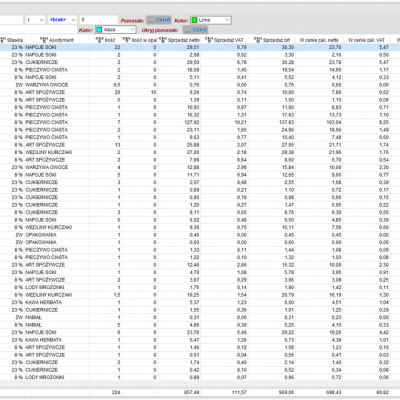Click the footer VAT total 111,57
400x400 pixels.
tap(239, 392)
